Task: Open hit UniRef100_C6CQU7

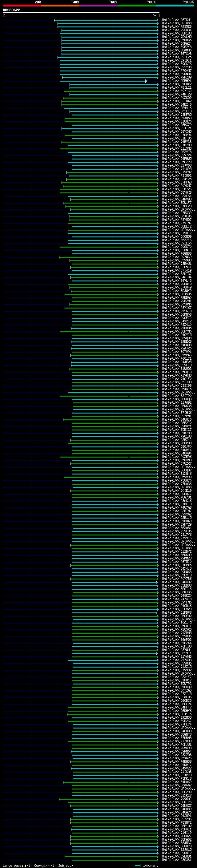Action: coord(177,470)
